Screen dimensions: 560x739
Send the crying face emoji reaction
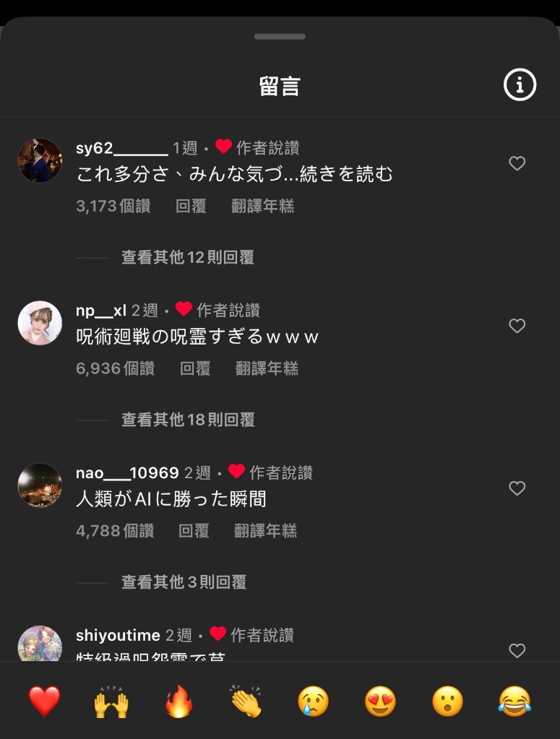314,701
